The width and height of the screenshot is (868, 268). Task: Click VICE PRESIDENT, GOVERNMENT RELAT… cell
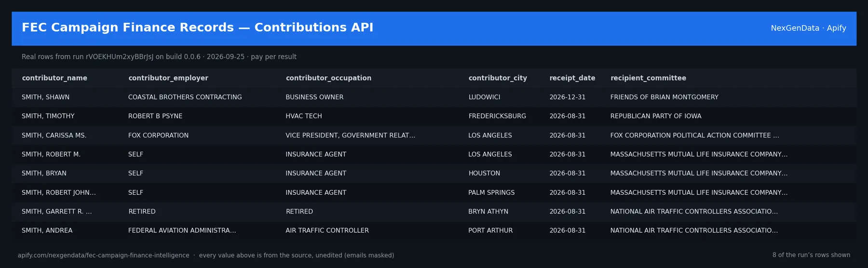[350, 135]
